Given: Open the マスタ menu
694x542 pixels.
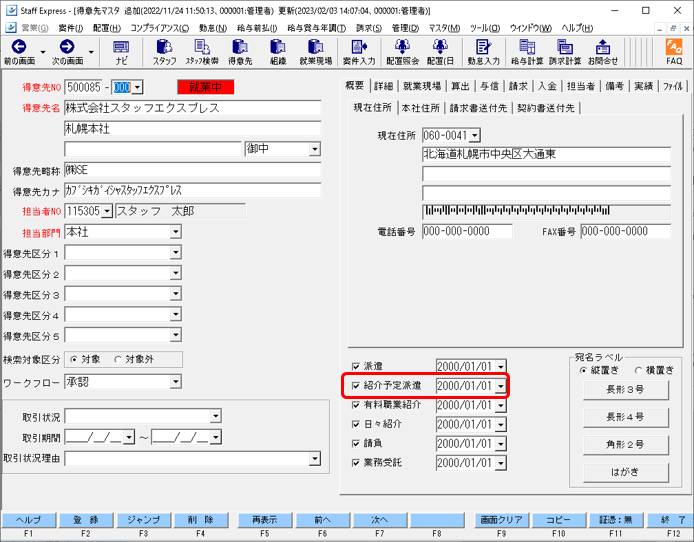Looking at the screenshot, I should tap(444, 28).
